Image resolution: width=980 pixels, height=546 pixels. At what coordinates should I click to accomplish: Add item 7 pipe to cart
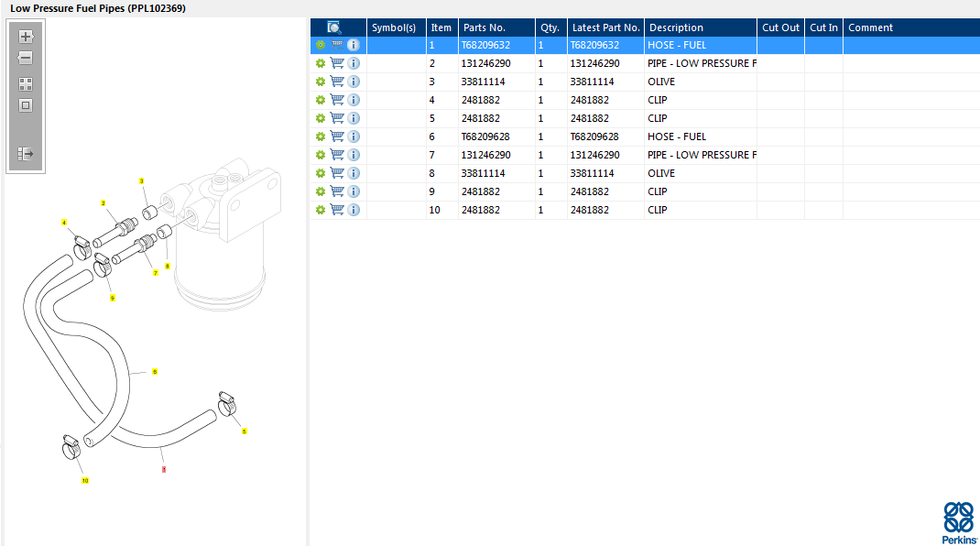337,155
